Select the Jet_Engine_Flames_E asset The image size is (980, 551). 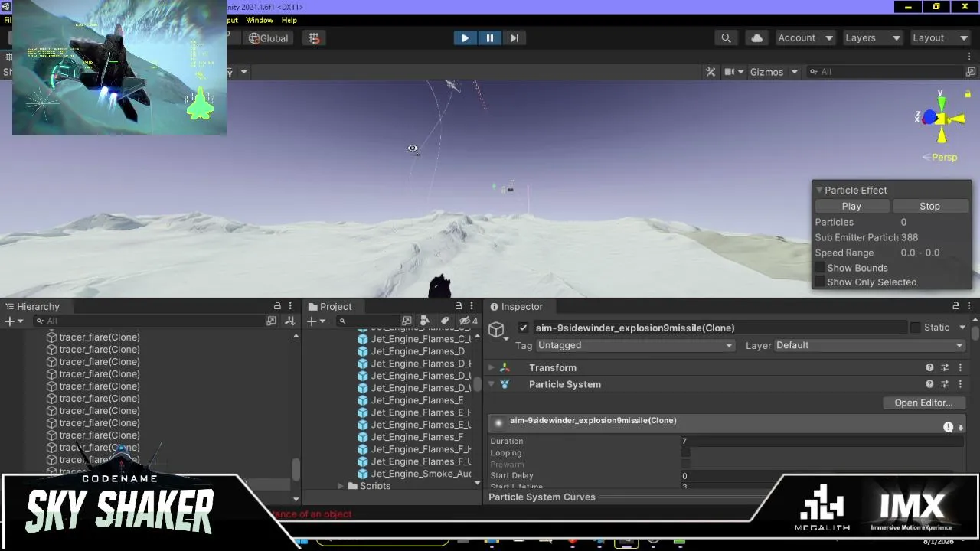(417, 400)
